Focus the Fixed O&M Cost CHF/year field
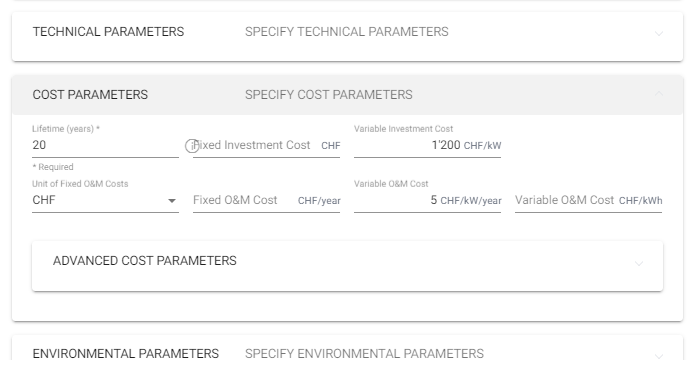The image size is (696, 370). [x=266, y=200]
